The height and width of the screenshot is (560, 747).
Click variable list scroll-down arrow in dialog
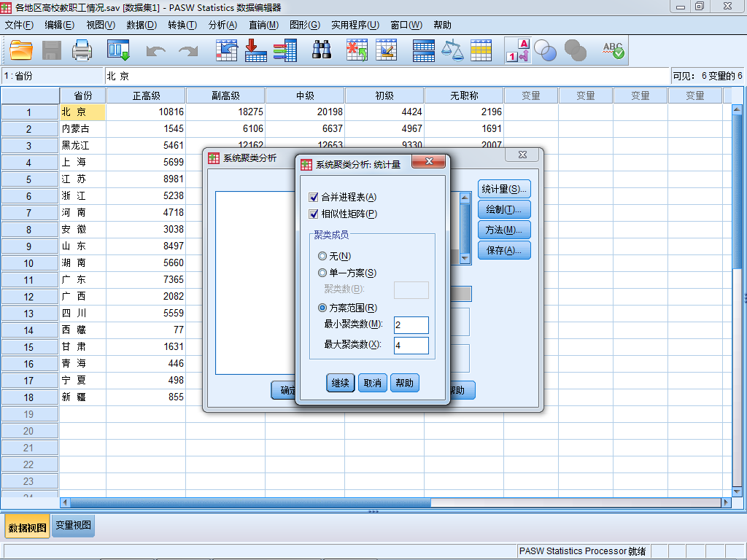(465, 259)
